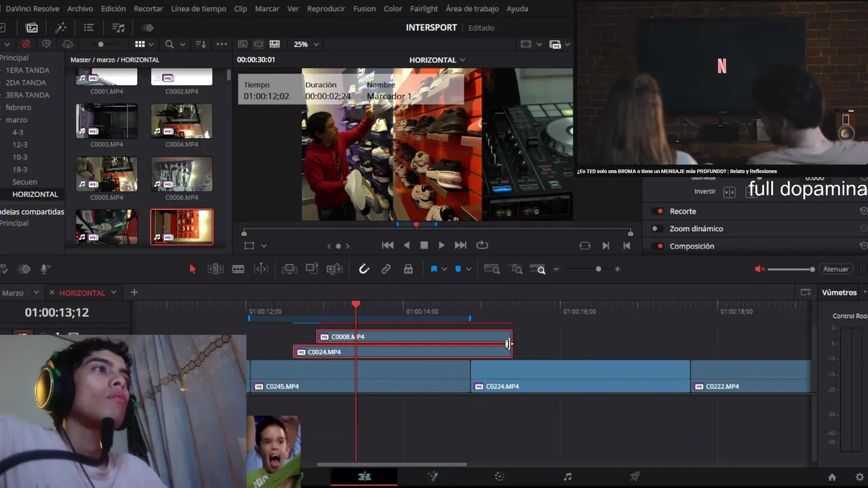Open the Archivo menu
The width and height of the screenshot is (868, 488).
coord(80,9)
